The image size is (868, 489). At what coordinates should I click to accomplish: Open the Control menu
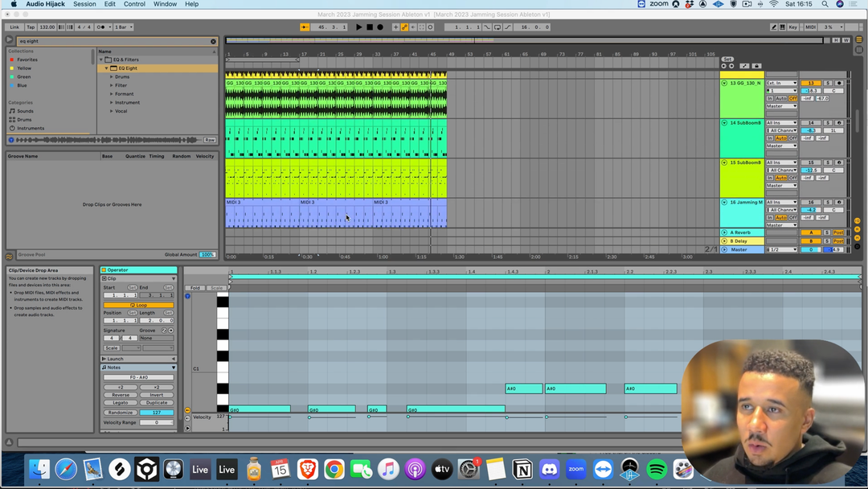coord(134,4)
